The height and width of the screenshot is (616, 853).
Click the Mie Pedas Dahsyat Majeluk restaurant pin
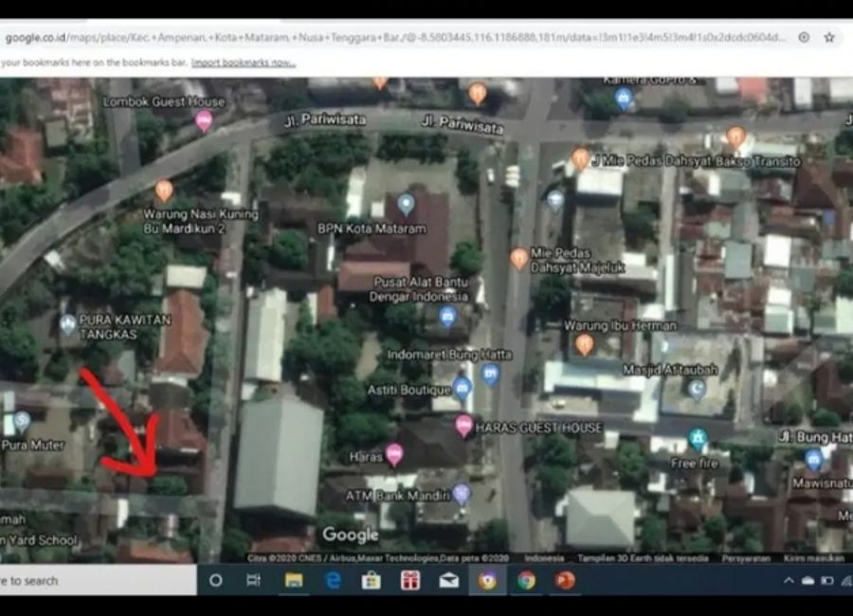pos(519,259)
